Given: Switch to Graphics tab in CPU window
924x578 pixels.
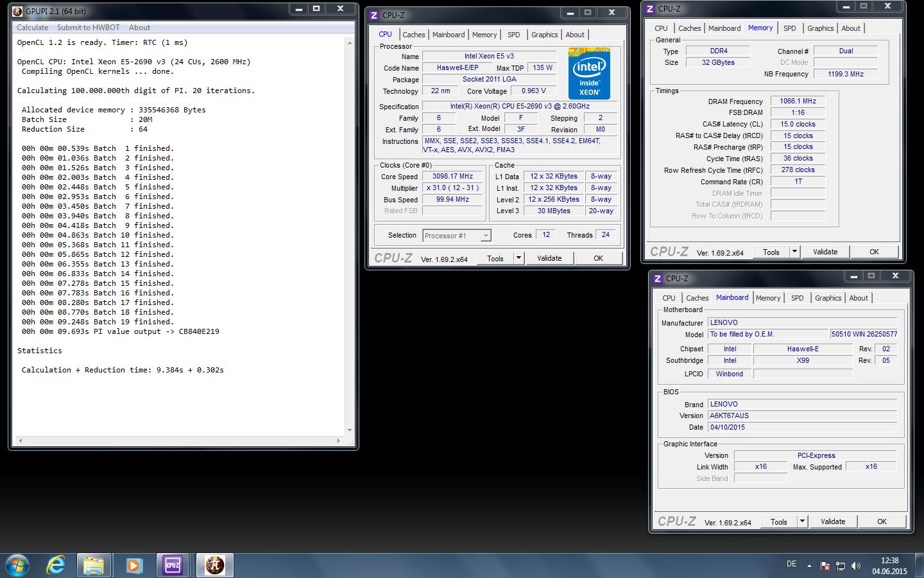Looking at the screenshot, I should click(545, 35).
